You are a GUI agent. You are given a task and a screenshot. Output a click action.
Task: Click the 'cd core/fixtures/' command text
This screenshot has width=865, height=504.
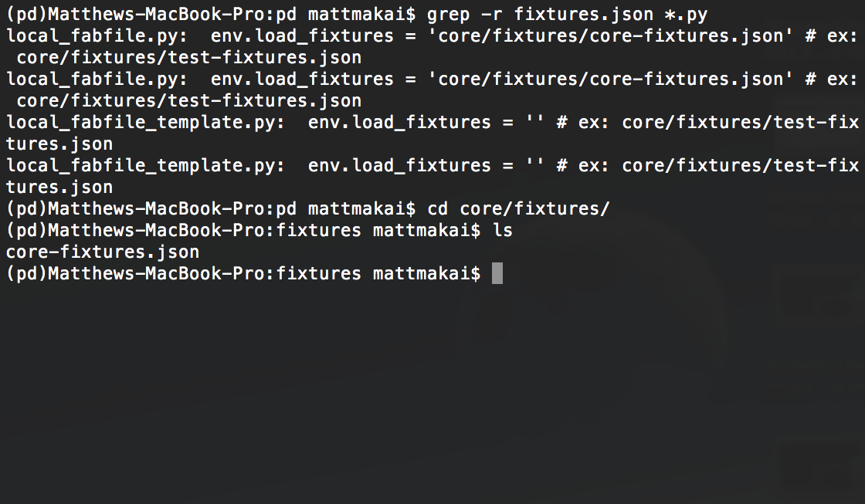[x=518, y=209]
